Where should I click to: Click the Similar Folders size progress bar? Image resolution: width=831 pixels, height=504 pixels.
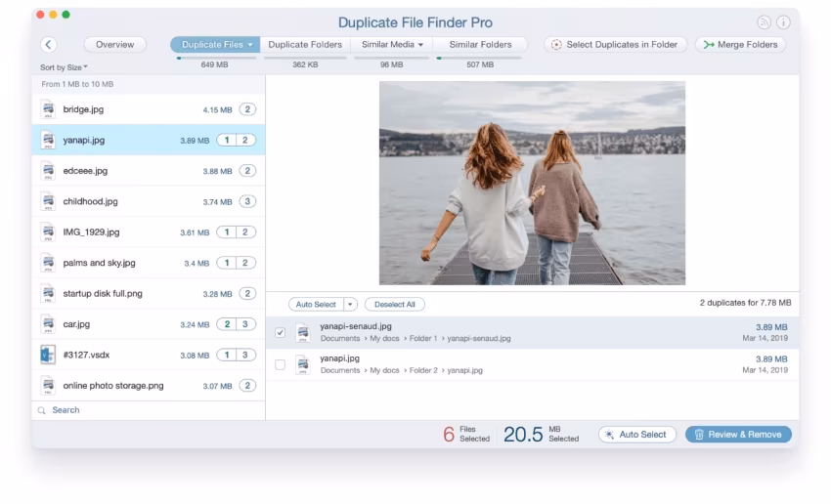(x=479, y=58)
